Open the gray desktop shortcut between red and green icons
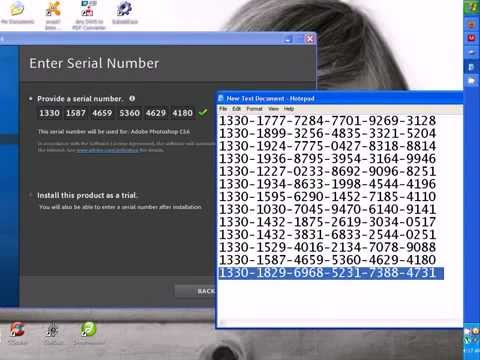Image resolution: width=480 pixels, height=360 pixels. [52, 329]
